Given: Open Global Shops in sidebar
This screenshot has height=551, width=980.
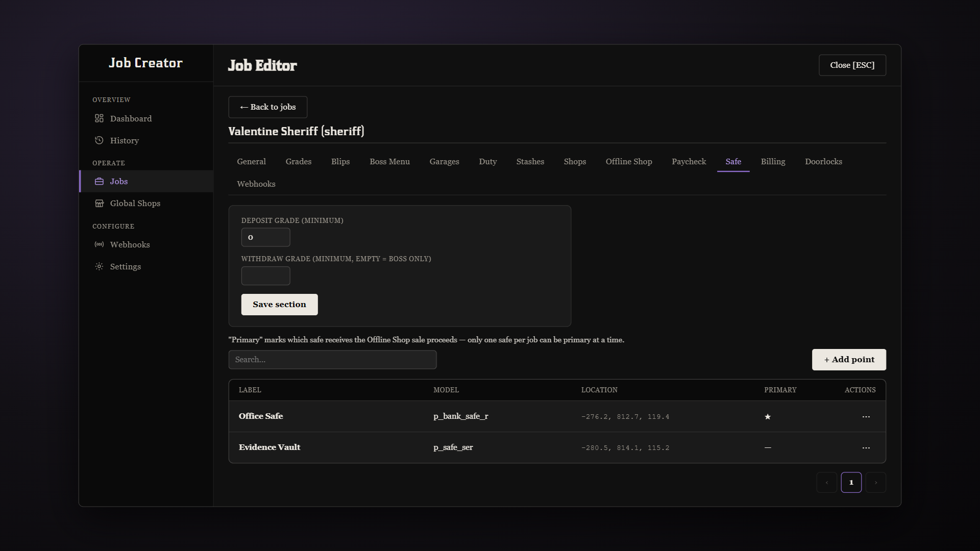Looking at the screenshot, I should click(146, 203).
